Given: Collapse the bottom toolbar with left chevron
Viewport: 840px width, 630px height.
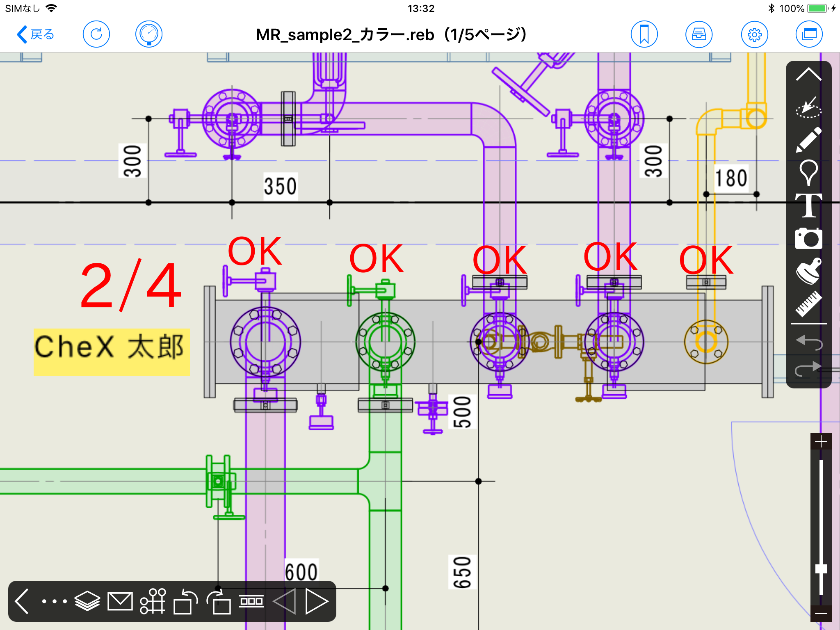Looking at the screenshot, I should pyautogui.click(x=22, y=601).
